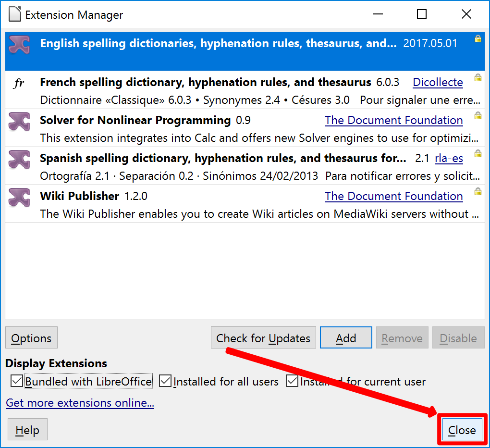Click the lock icon on English dictionaries row

tap(478, 38)
